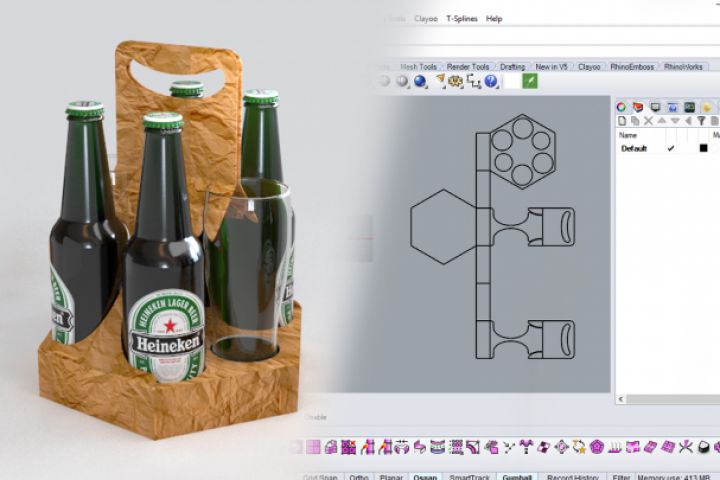This screenshot has width=720, height=480.
Task: Toggle SmartTrack in the status bar
Action: (x=469, y=477)
